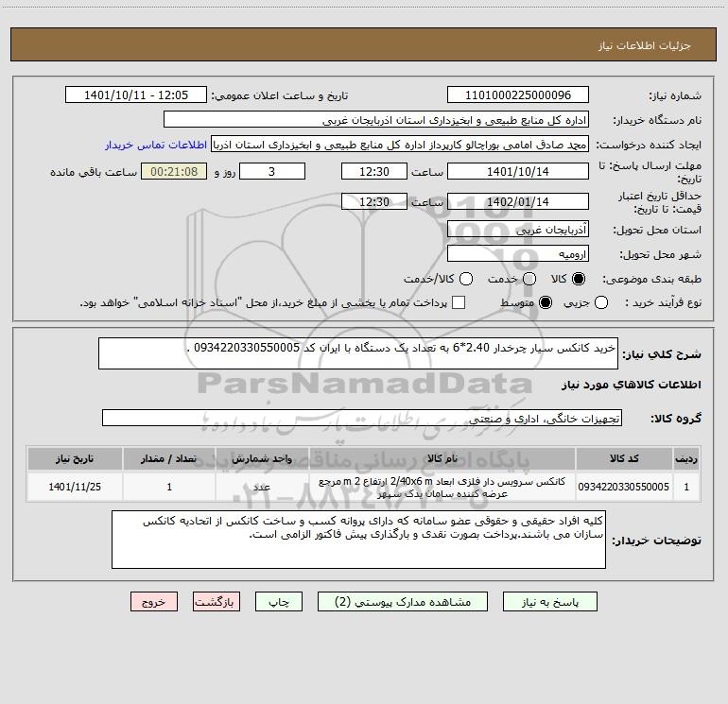Click the پاسخ به نیاز button
The image size is (728, 704).
point(550,602)
